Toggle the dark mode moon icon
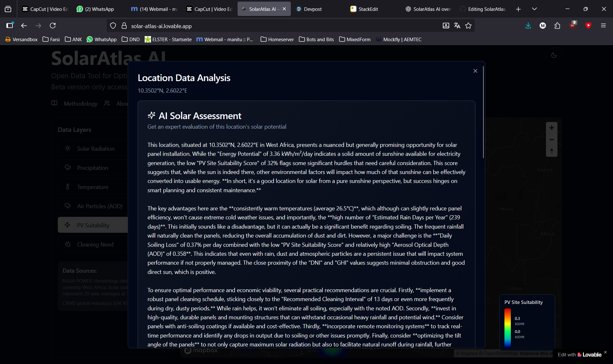Image resolution: width=613 pixels, height=364 pixels. tap(554, 55)
